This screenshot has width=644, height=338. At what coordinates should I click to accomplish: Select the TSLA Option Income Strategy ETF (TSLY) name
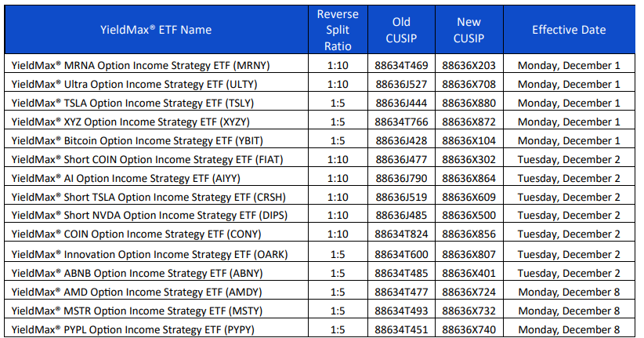pos(132,104)
